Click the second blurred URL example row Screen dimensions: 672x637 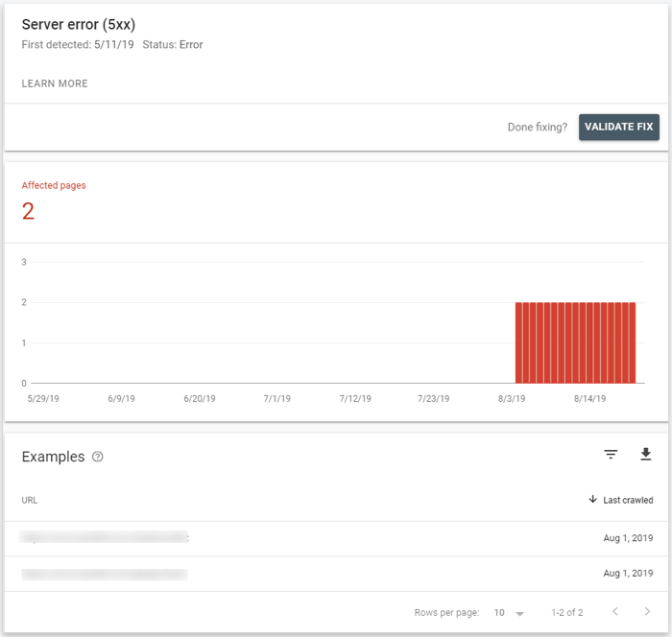(x=104, y=574)
